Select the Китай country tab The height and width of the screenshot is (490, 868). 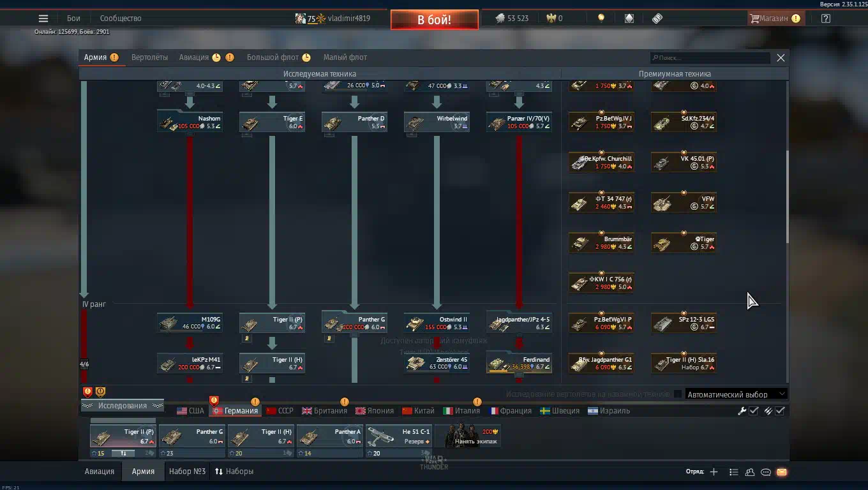tap(418, 411)
